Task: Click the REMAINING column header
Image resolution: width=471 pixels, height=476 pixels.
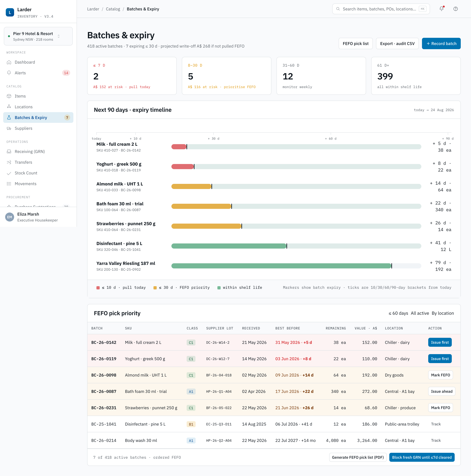Action: coord(336,328)
